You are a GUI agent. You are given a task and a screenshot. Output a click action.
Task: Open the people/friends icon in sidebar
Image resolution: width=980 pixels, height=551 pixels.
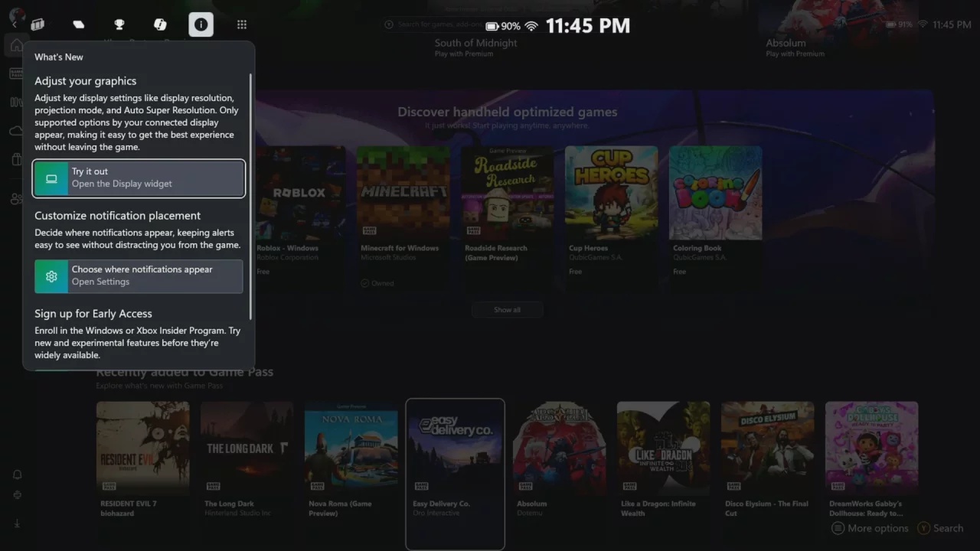pos(16,199)
